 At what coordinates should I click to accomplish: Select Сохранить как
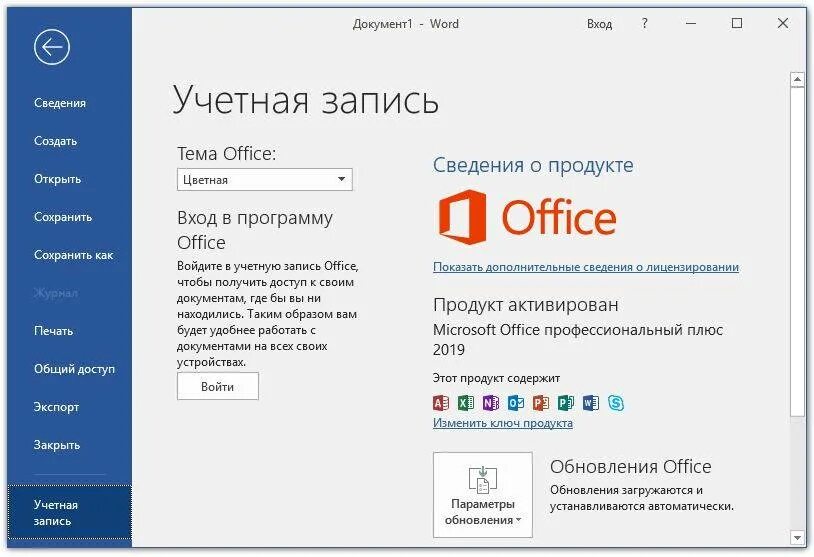(x=73, y=255)
